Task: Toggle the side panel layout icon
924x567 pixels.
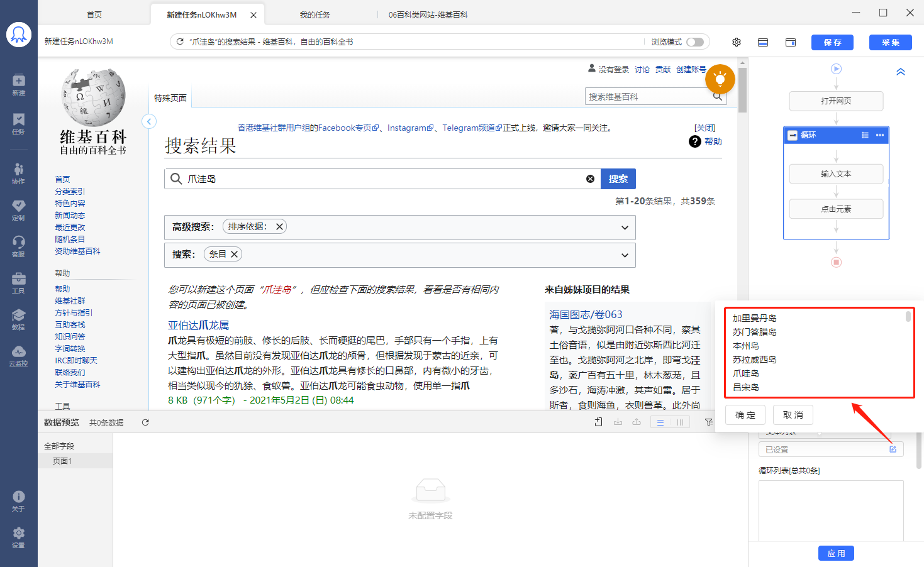Action: [791, 42]
